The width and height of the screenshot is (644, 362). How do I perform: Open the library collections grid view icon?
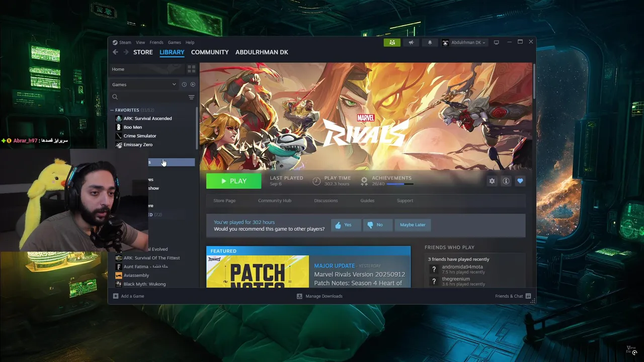191,69
